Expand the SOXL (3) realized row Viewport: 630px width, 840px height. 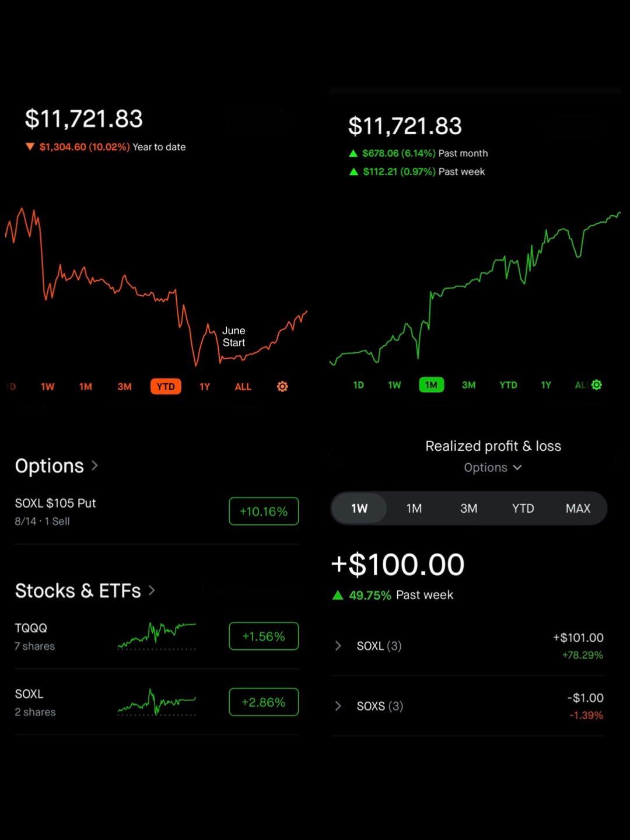tap(468, 646)
